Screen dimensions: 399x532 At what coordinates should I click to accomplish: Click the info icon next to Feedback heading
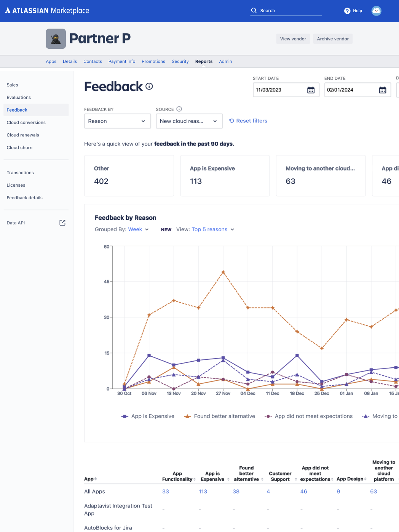pos(149,86)
